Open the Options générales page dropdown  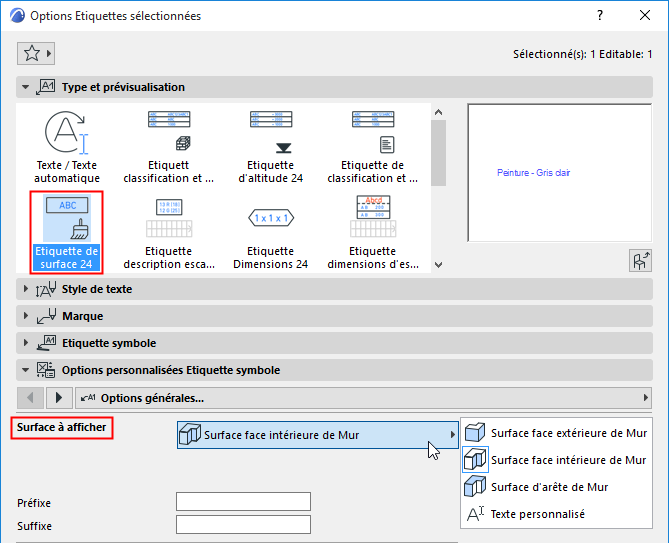click(364, 398)
